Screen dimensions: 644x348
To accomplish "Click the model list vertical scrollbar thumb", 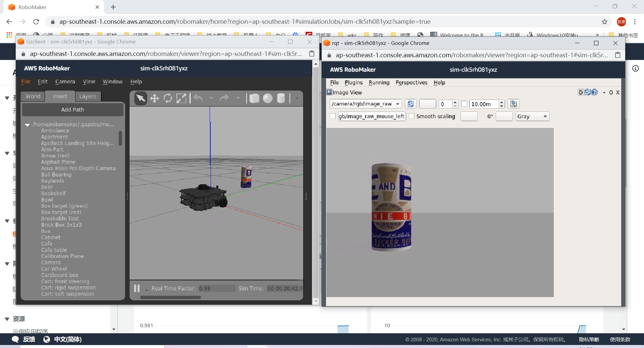I will [120, 138].
